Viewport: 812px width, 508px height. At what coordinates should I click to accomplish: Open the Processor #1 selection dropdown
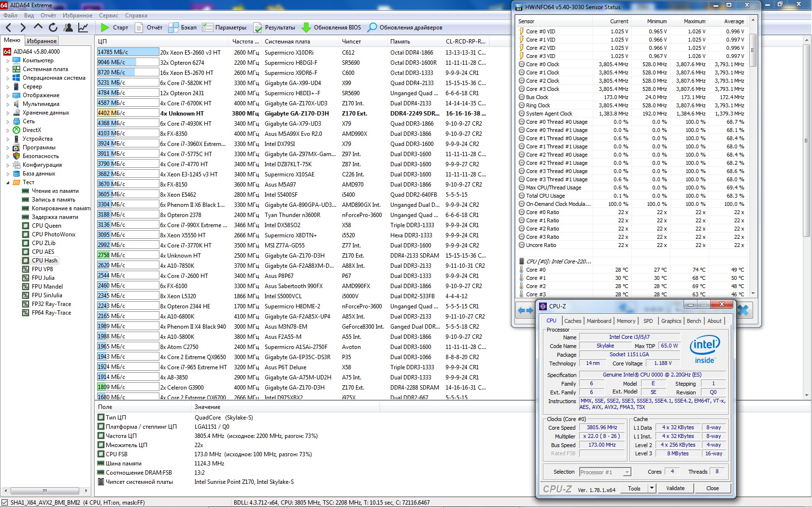tap(605, 472)
